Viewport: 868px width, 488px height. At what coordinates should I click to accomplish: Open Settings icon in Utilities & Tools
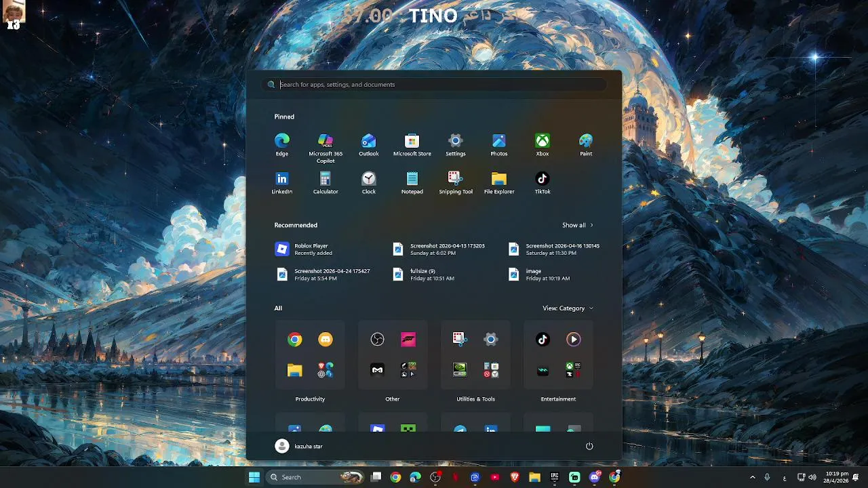(x=491, y=340)
